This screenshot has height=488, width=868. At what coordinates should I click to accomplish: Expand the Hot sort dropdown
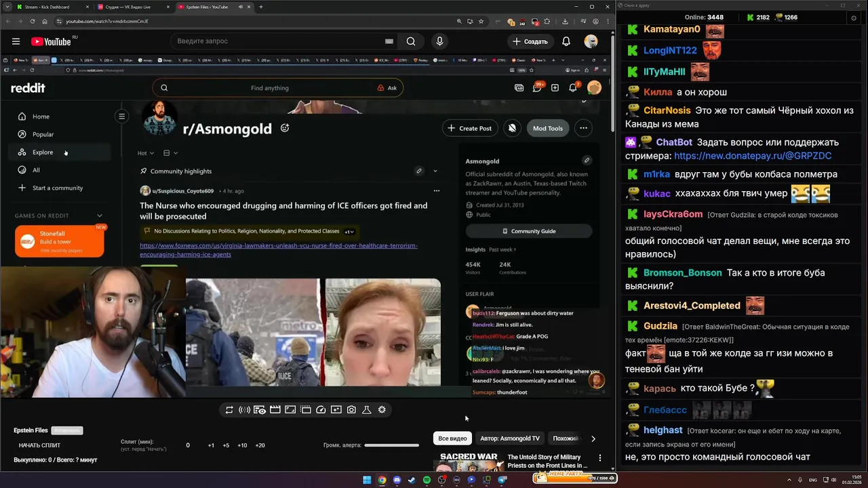click(x=146, y=153)
